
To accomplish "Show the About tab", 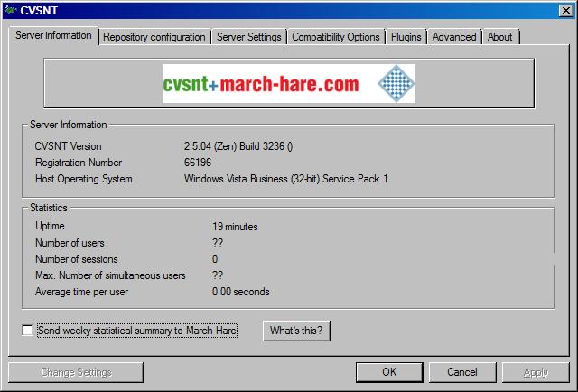I will coord(499,37).
